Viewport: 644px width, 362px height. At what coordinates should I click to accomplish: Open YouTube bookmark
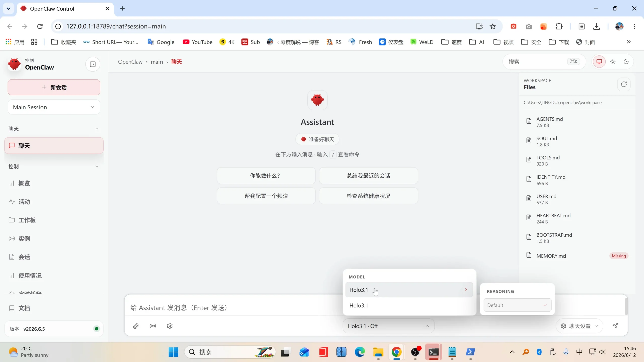[197, 42]
